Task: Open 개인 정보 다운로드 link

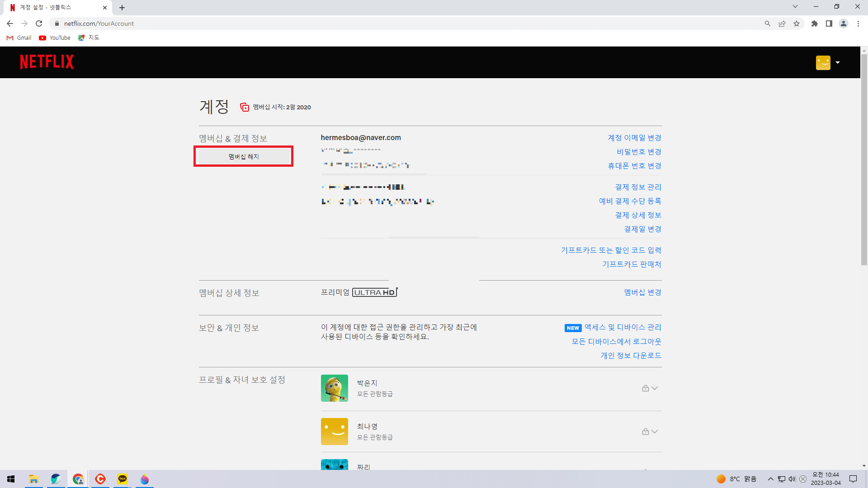Action: click(x=631, y=356)
